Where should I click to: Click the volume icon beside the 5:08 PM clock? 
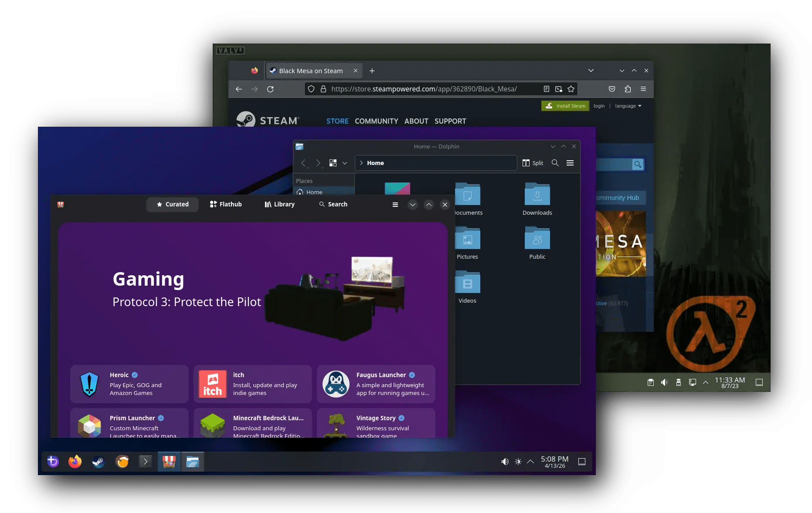point(505,462)
